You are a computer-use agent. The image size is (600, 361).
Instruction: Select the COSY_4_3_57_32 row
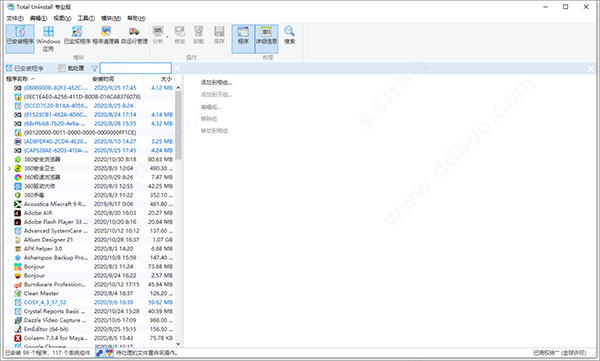tap(90, 302)
